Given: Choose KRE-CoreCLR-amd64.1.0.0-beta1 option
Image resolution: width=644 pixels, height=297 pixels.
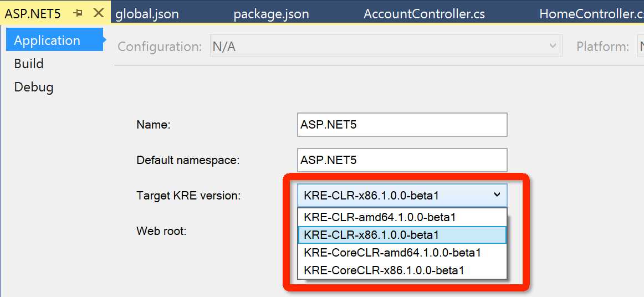Looking at the screenshot, I should click(x=402, y=252).
